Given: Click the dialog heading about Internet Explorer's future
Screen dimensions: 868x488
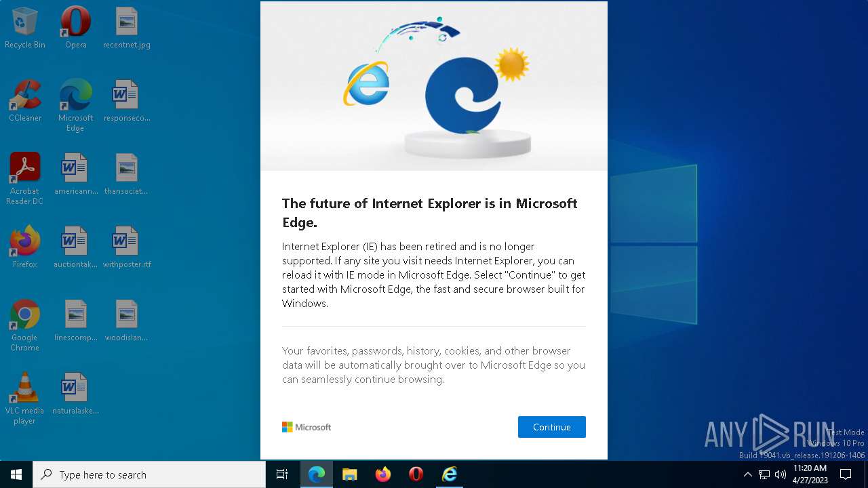Looking at the screenshot, I should coord(430,213).
